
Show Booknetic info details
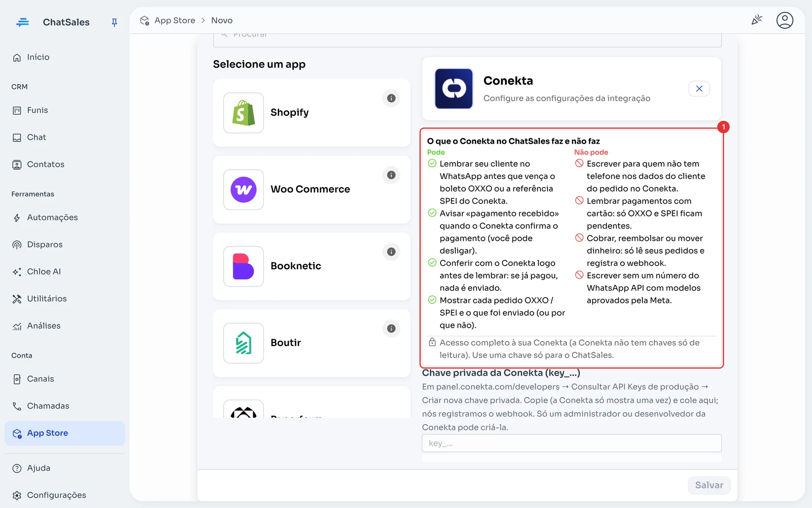point(391,251)
